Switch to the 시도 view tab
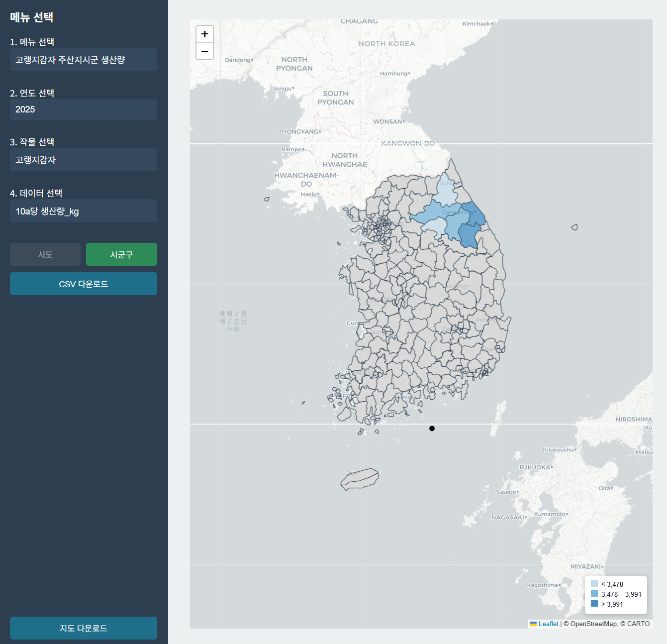 [45, 254]
